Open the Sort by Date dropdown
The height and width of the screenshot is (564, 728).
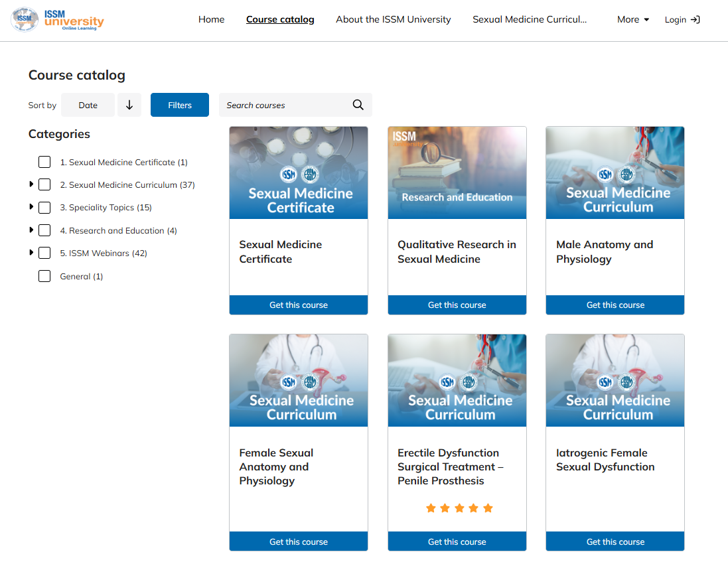88,105
